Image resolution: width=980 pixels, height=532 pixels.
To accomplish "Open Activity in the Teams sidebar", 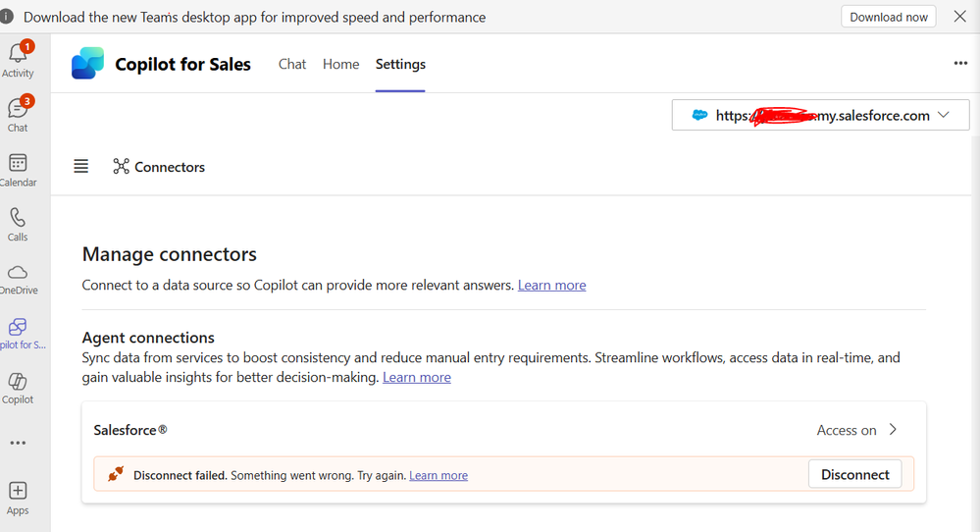I will coord(18,59).
